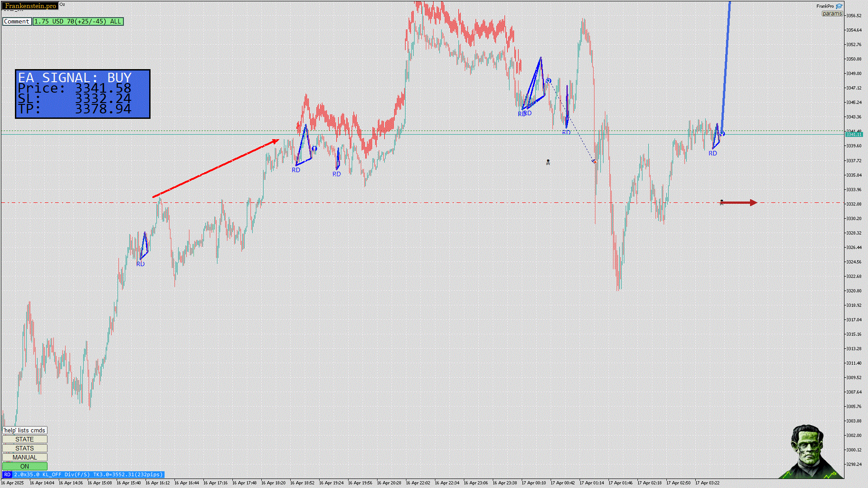868x488 pixels.
Task: Open the params button
Action: [832, 14]
